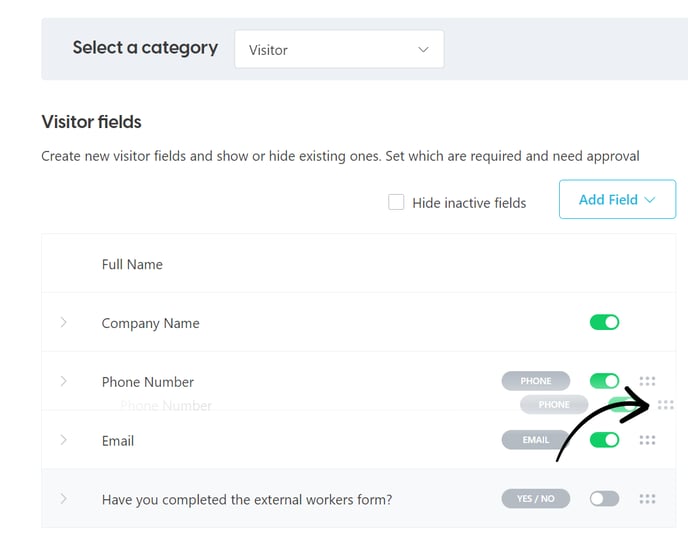Image resolution: width=688 pixels, height=560 pixels.
Task: Expand the Phone Number row chevron
Action: click(x=63, y=381)
